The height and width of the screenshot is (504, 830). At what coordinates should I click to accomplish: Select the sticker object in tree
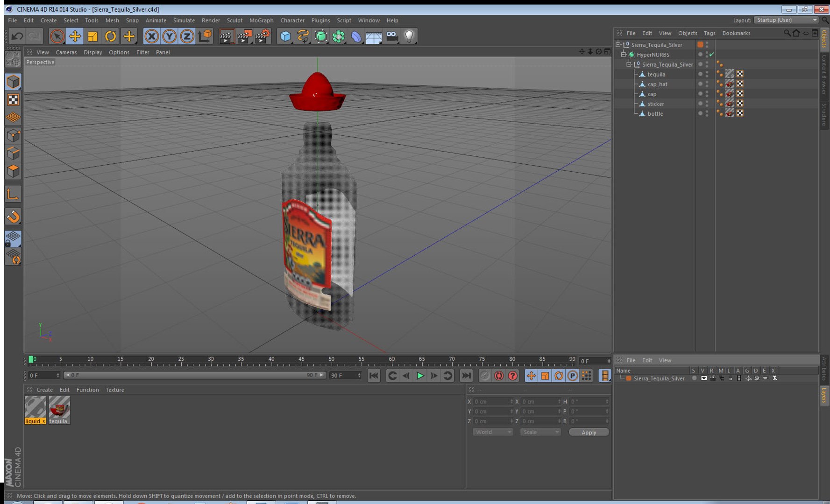click(655, 104)
